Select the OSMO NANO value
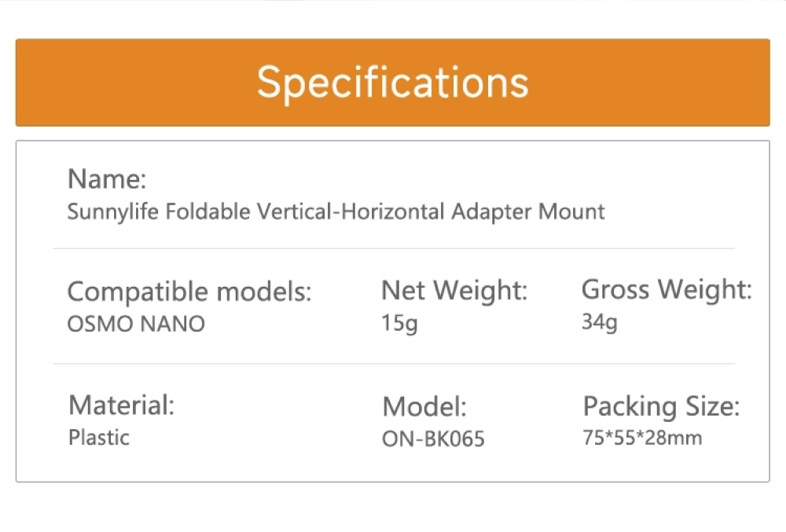The image size is (786, 532). click(x=136, y=324)
